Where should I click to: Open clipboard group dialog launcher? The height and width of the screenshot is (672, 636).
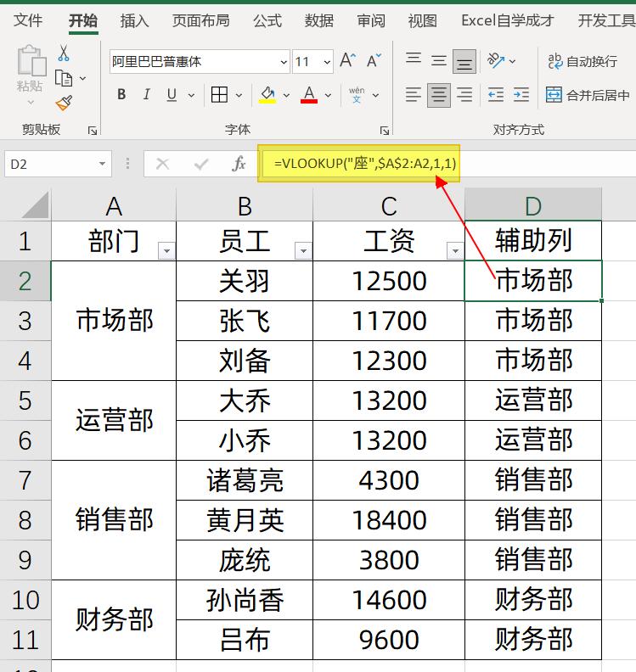(93, 131)
